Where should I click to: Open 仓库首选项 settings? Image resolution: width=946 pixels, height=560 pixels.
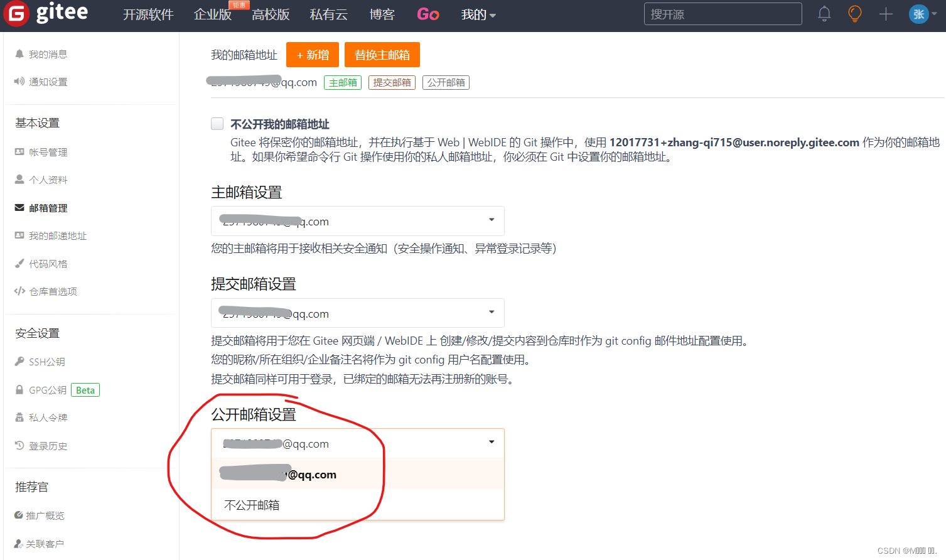(53, 291)
